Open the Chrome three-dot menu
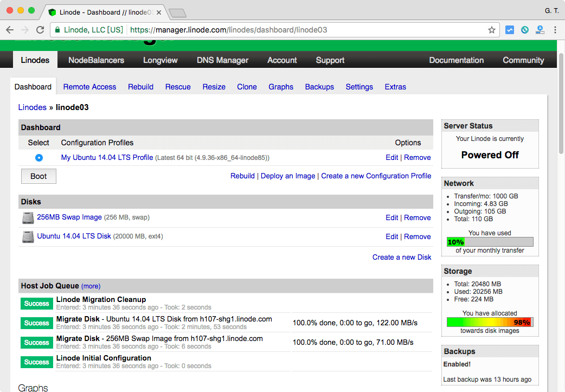 [x=555, y=30]
